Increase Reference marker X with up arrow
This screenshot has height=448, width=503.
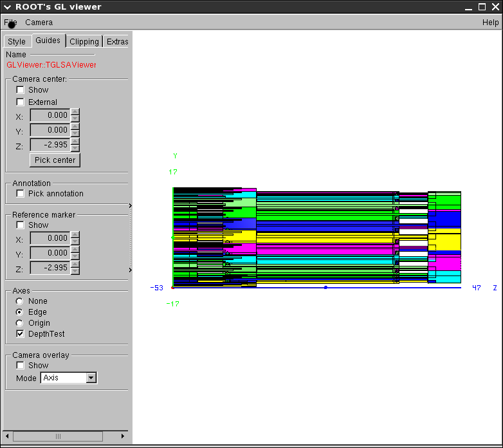75,235
